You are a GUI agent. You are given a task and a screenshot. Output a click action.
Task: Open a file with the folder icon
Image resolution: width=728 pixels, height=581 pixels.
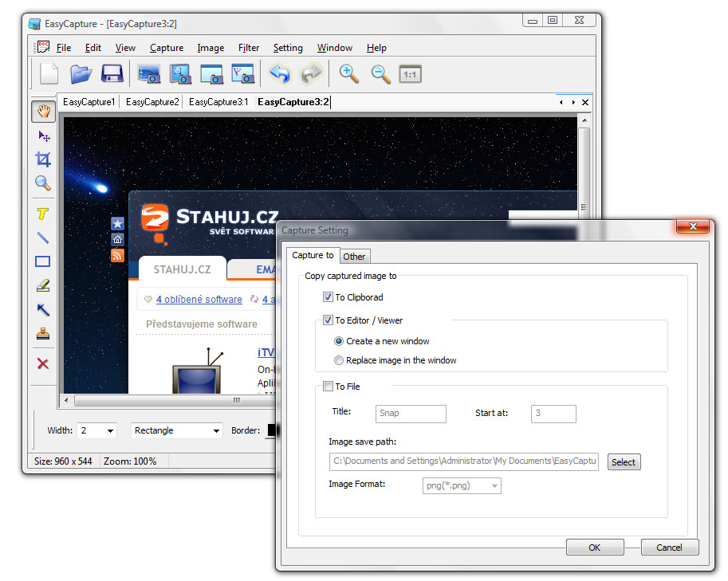[x=81, y=74]
